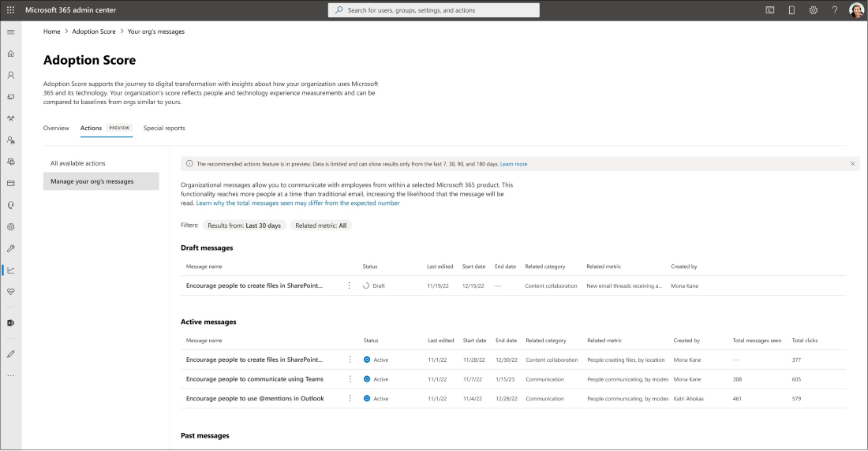This screenshot has height=451, width=868.
Task: Open more options for Teams message row
Action: [x=350, y=379]
